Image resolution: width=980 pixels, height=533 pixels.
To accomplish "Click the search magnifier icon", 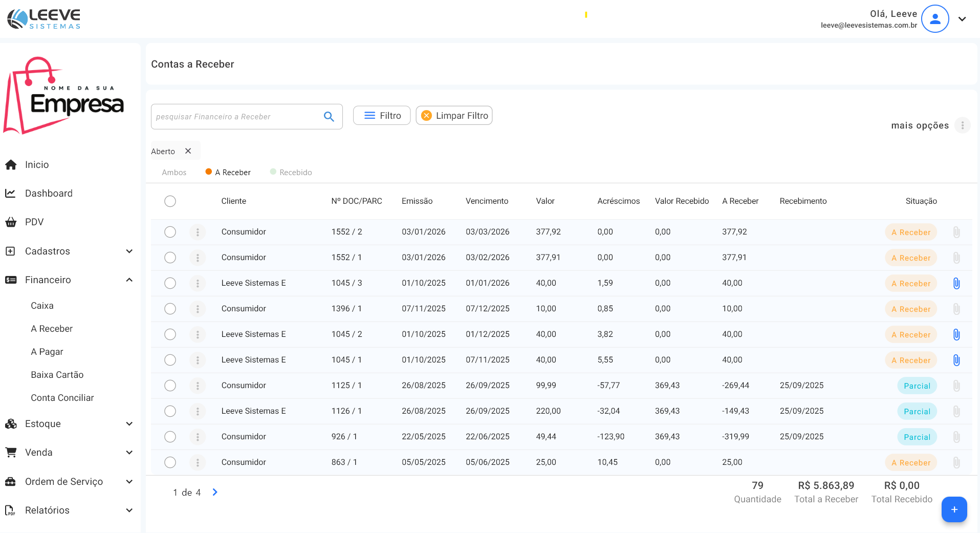I will coord(329,117).
